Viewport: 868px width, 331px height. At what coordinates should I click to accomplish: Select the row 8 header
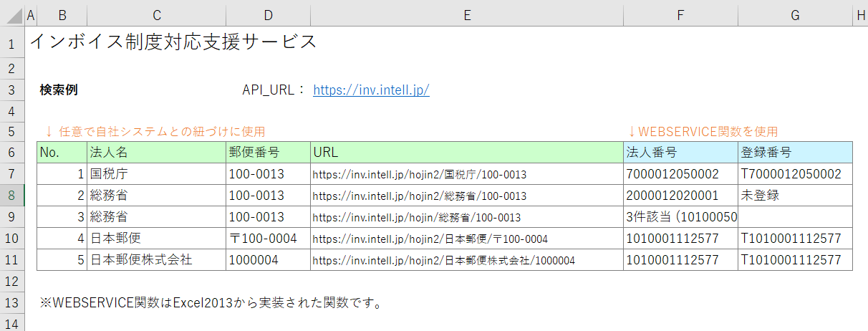(x=11, y=196)
